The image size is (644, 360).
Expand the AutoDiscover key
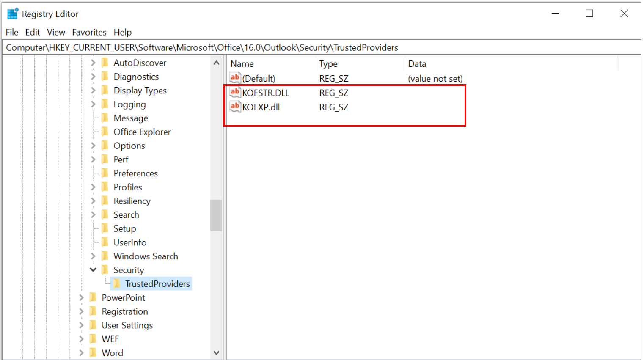93,63
